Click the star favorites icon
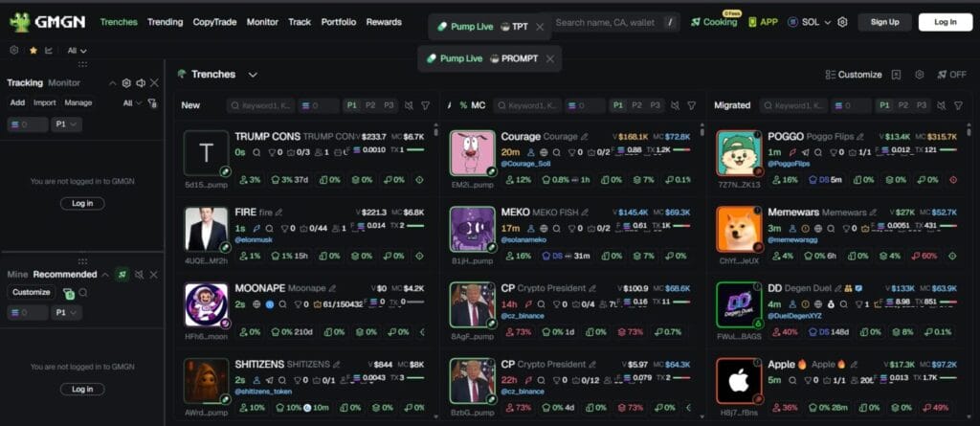This screenshot has width=980, height=426. (33, 51)
